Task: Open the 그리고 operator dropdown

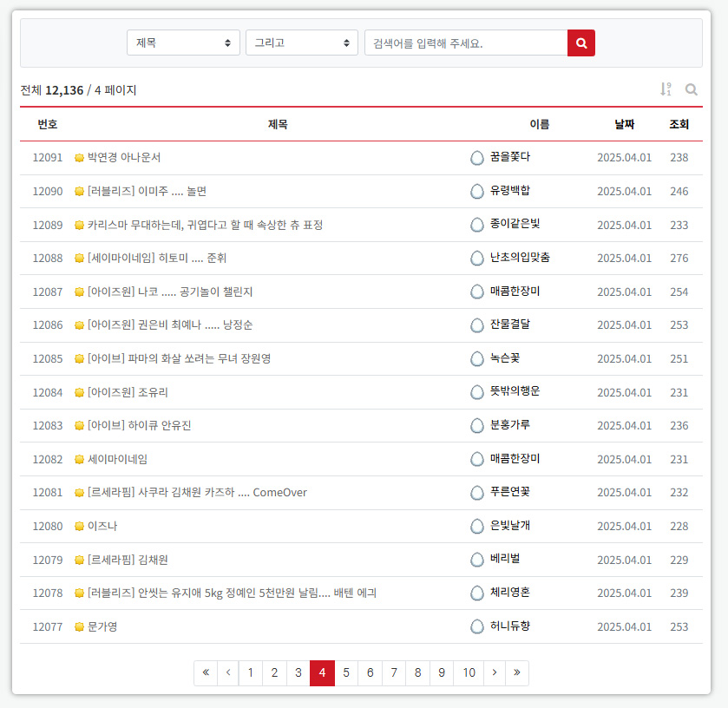Action: [x=301, y=43]
